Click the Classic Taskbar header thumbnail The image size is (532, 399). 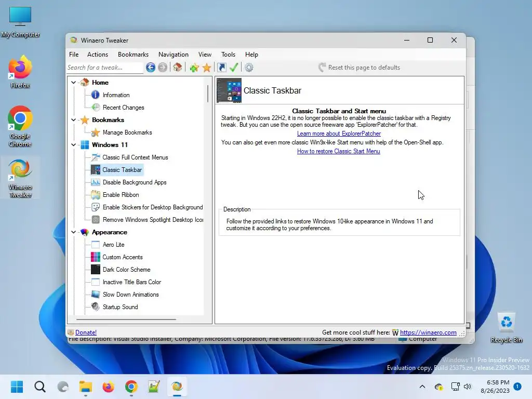pos(229,90)
